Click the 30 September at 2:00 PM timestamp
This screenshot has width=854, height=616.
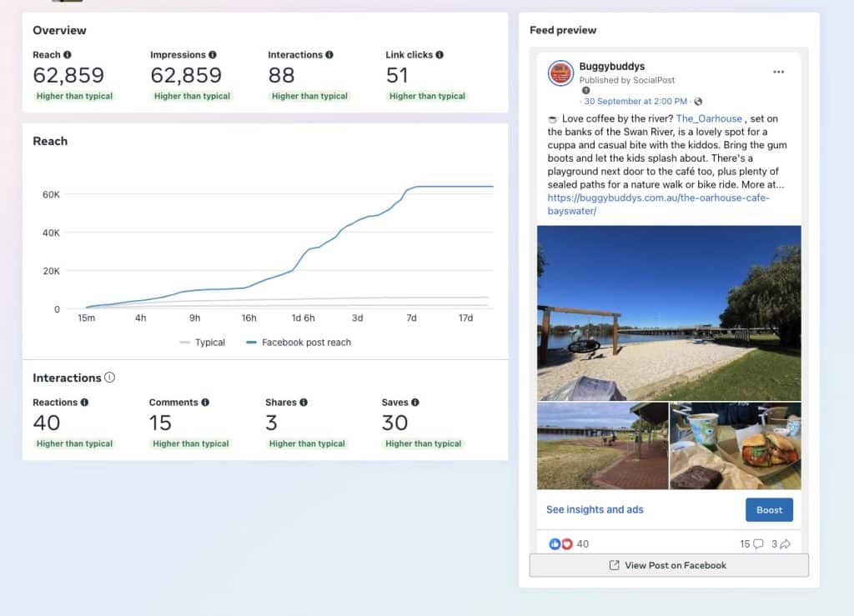(635, 102)
